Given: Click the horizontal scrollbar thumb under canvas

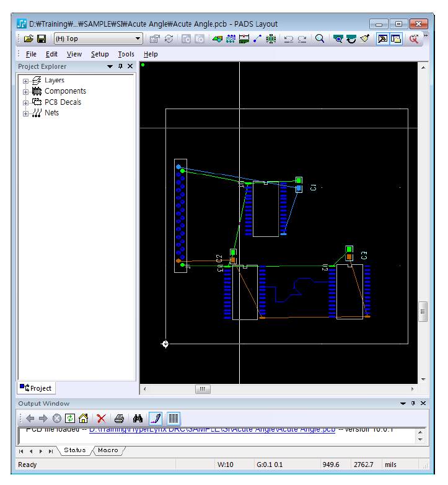Looking at the screenshot, I should point(203,389).
